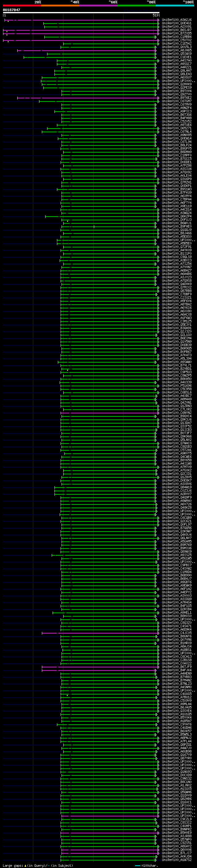Select hit label UniRef100_Q84W19
This screenshot has height=868, width=197.
(176, 487)
